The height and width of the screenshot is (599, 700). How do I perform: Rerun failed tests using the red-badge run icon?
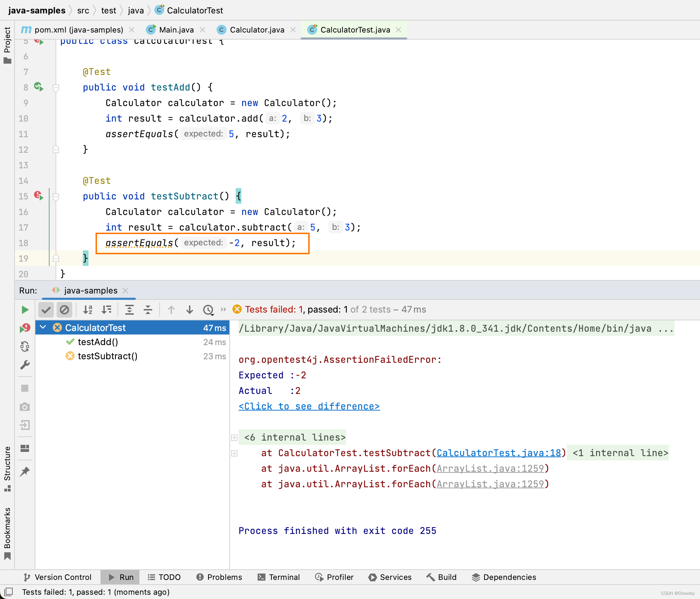[25, 328]
